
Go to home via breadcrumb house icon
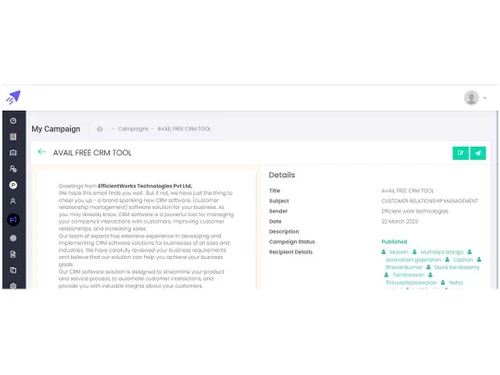(99, 129)
